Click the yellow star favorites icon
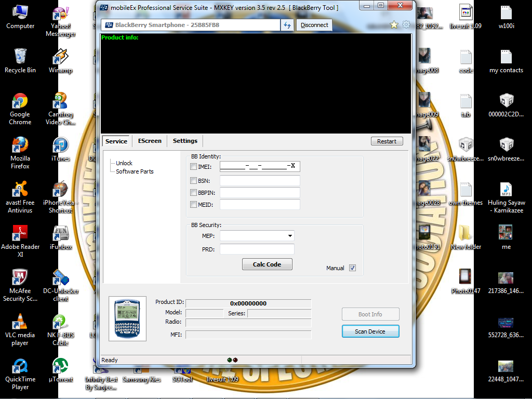The image size is (532, 399). click(394, 24)
